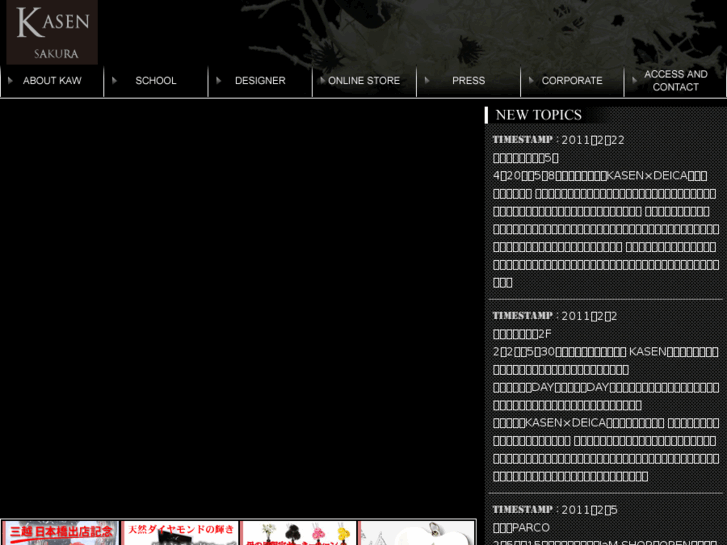This screenshot has width=727, height=545.
Task: Click the arrow icon beside CORPORATE
Action: 531,81
